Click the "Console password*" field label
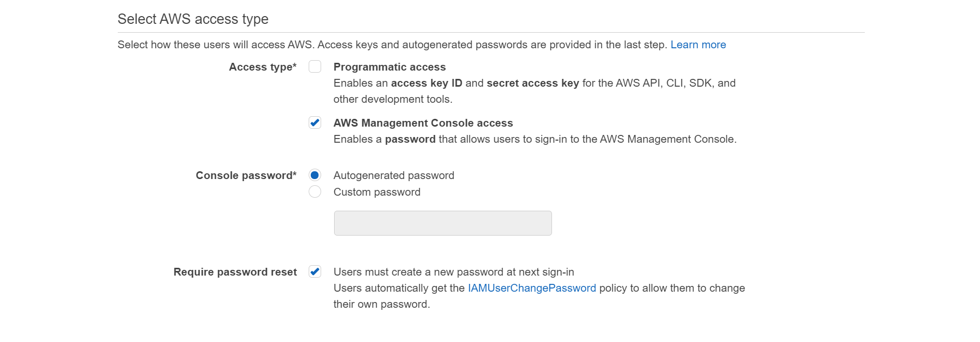 click(x=246, y=175)
